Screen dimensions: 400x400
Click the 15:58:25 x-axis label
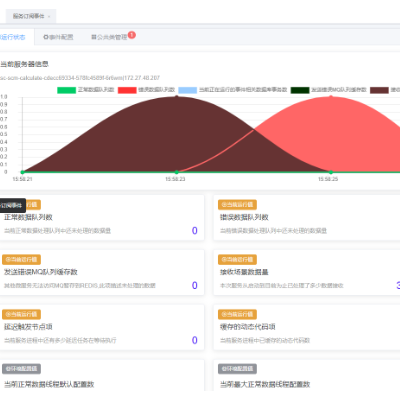click(328, 179)
